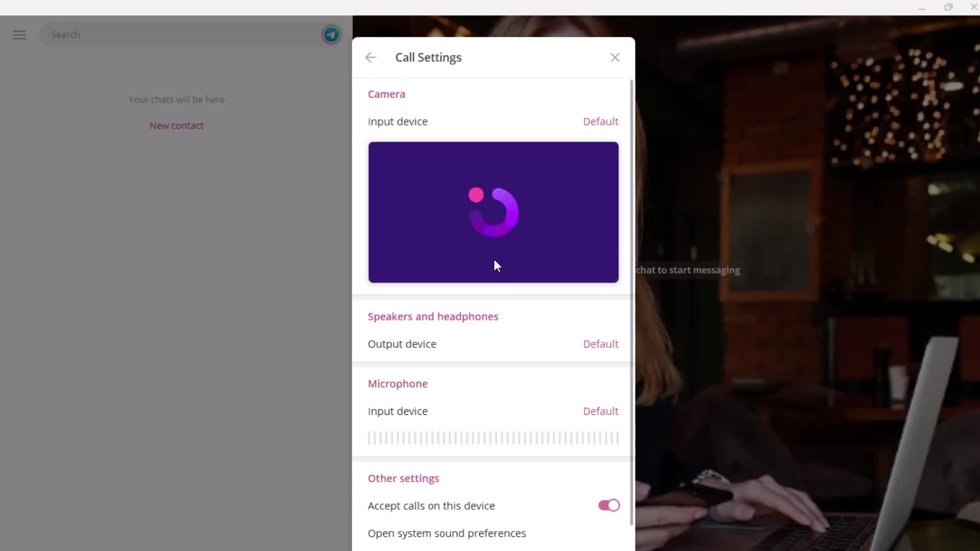Toggle the camera input device default
Viewport: 980px width, 551px height.
[600, 121]
